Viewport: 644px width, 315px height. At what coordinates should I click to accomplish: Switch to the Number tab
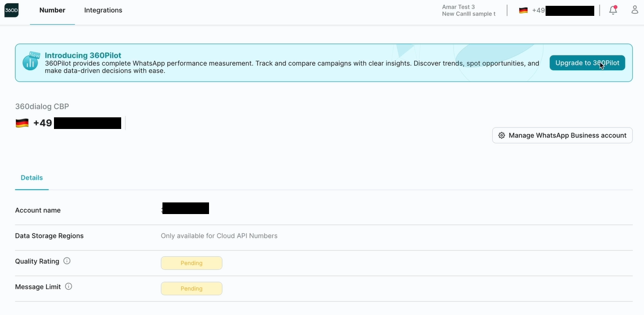(x=52, y=11)
